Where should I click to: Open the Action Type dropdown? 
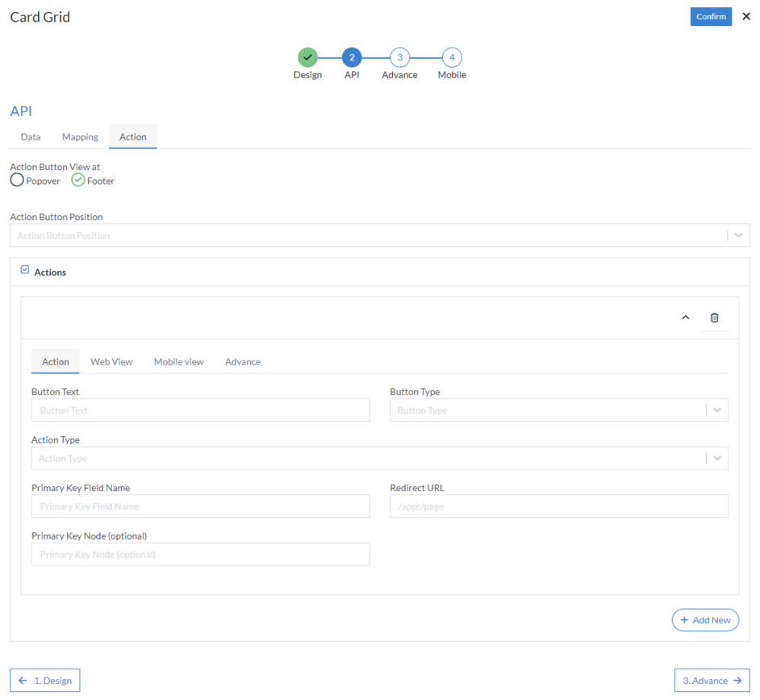click(x=716, y=458)
